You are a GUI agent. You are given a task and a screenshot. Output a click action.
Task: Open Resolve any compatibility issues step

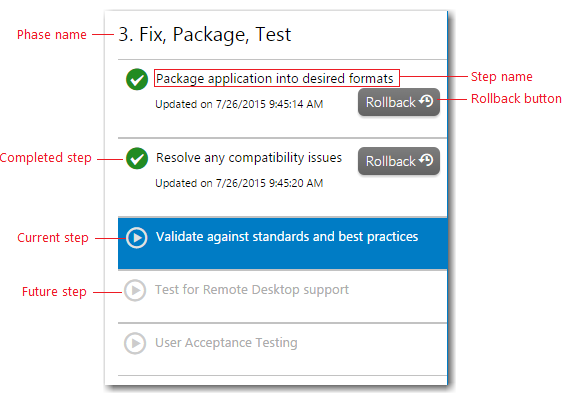point(249,158)
